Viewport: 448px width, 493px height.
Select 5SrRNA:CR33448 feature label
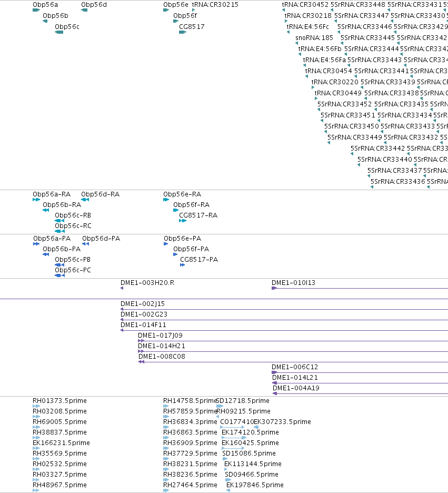point(358,5)
